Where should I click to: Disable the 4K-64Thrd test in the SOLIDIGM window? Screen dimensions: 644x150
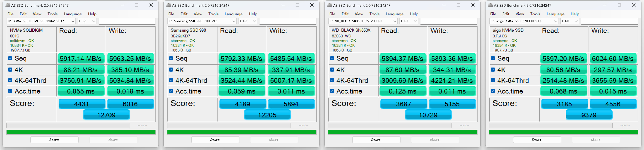(x=10, y=80)
